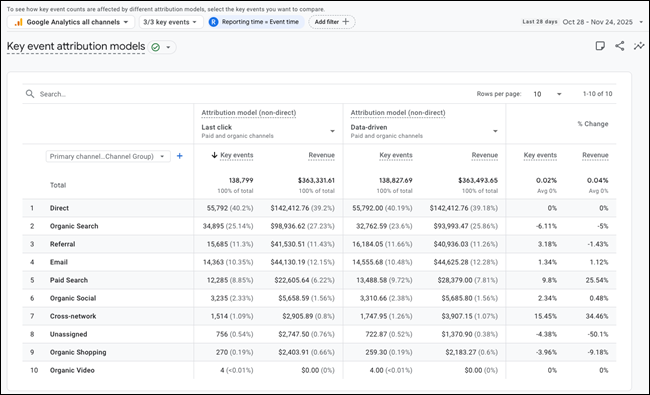Open the 3/3 key events dropdown
The width and height of the screenshot is (650, 395).
coord(171,22)
